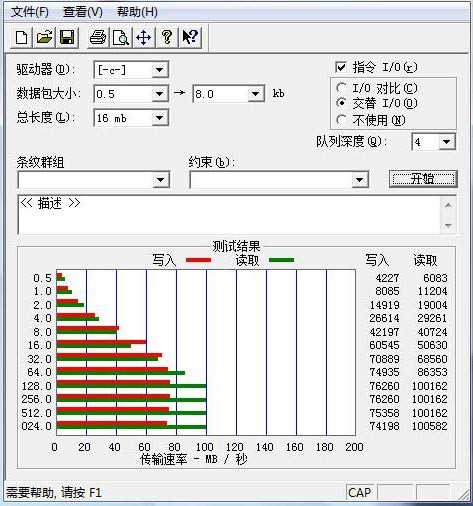Screen dimensions: 473x506
Task: Open the 查看(V) menu
Action: [x=83, y=12]
